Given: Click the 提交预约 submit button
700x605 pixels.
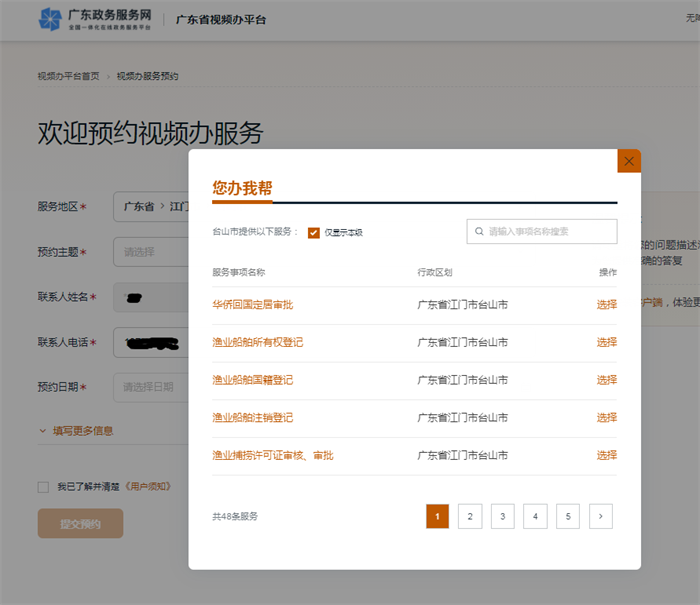Looking at the screenshot, I should 80,524.
